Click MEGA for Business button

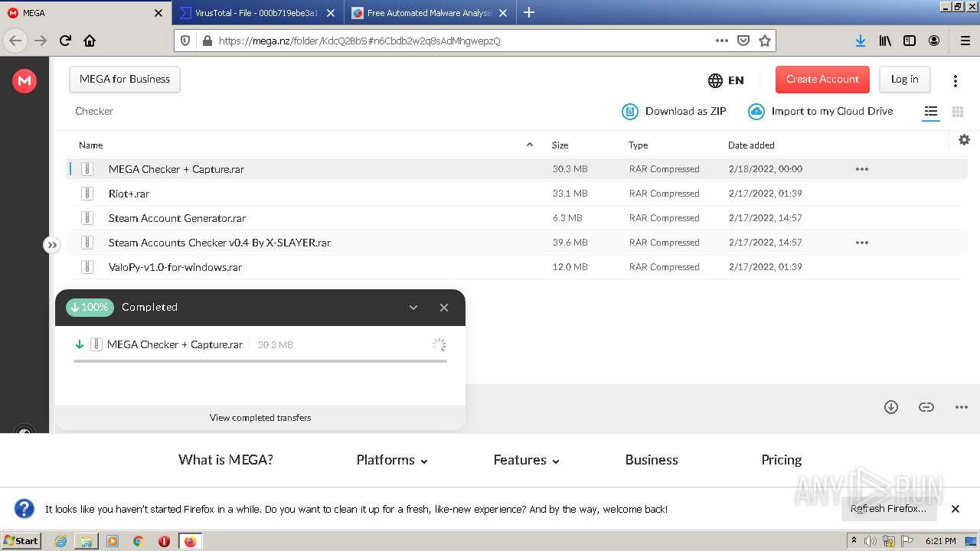(x=125, y=79)
